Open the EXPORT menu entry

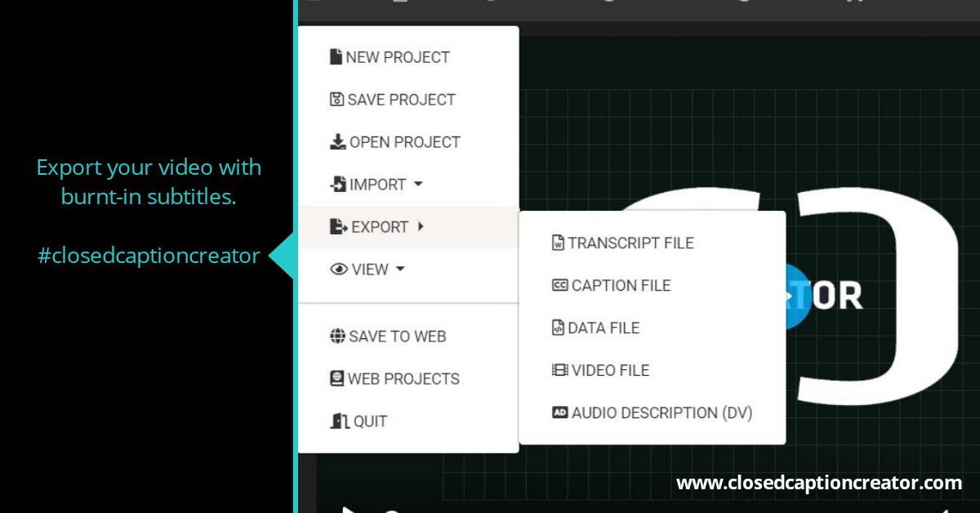[x=408, y=227]
